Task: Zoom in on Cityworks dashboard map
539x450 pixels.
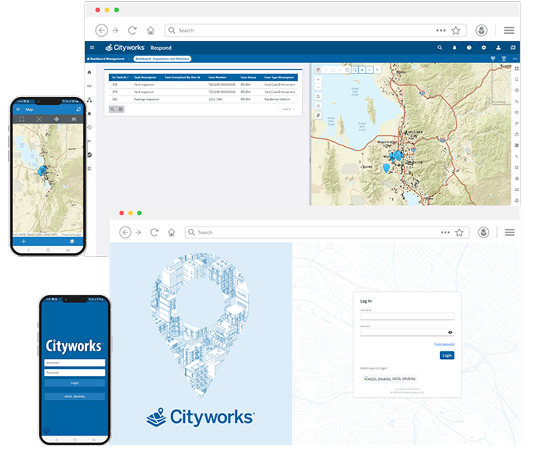Action: tap(318, 79)
